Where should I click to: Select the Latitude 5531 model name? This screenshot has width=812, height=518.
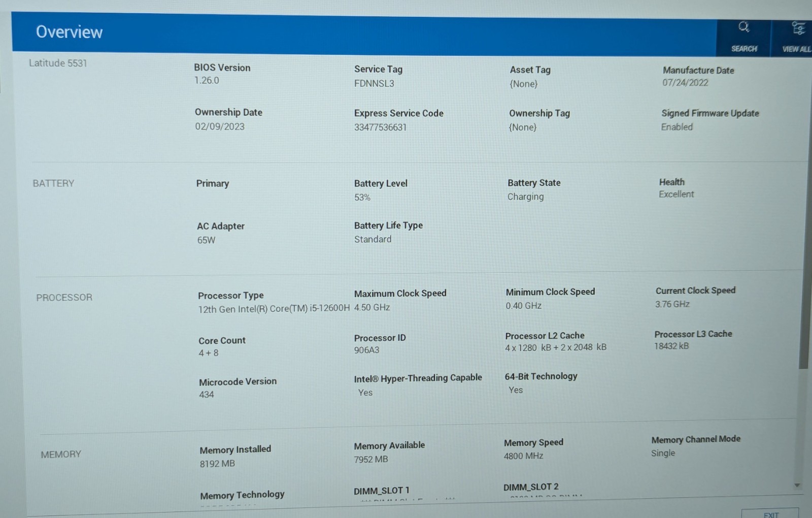[x=58, y=63]
